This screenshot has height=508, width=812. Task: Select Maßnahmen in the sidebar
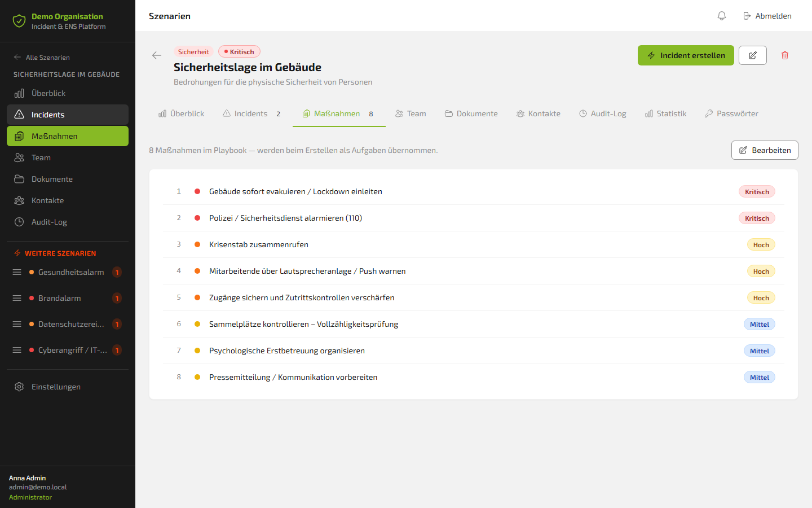tap(68, 136)
